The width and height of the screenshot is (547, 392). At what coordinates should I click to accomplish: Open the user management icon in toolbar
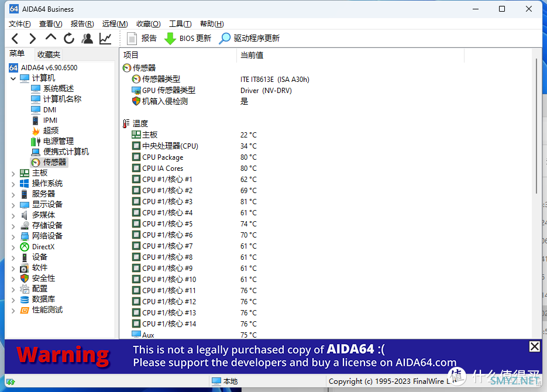coord(87,39)
